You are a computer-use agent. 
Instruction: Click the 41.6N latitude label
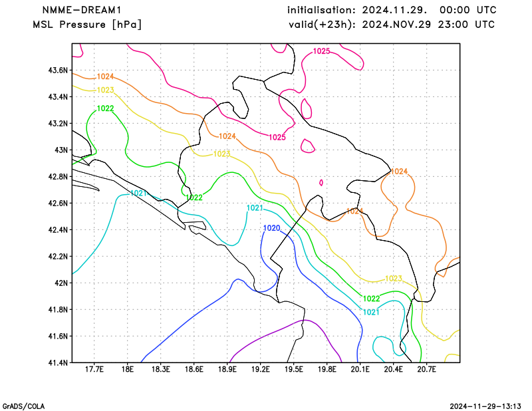(58, 336)
